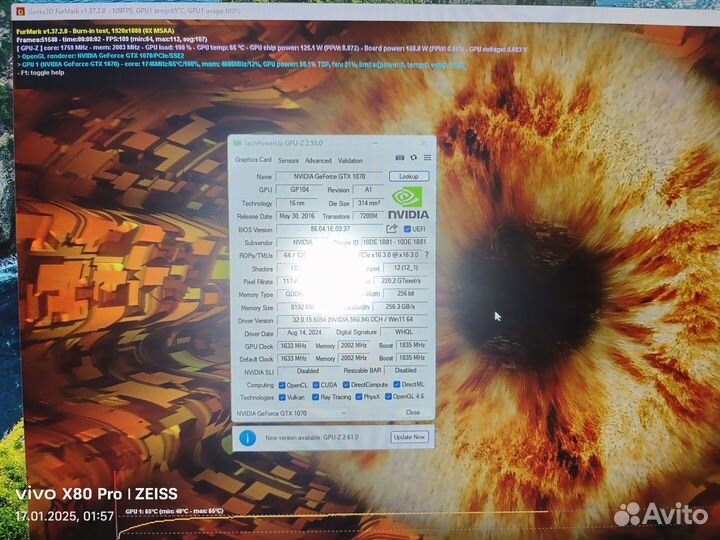Image resolution: width=720 pixels, height=540 pixels.
Task: Switch to the Graphics Card tab
Action: pyautogui.click(x=253, y=160)
